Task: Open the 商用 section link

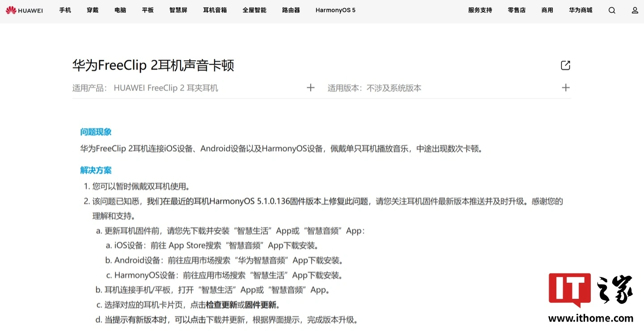Action: click(547, 10)
